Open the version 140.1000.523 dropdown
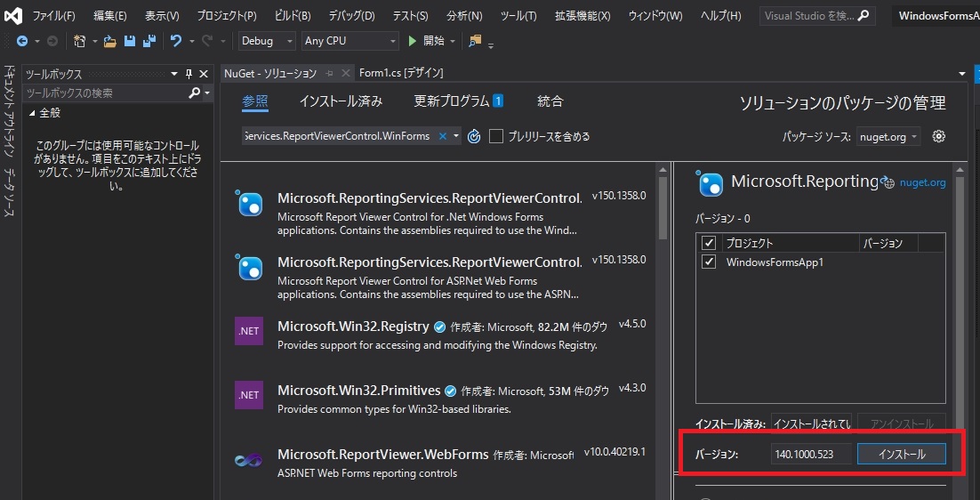The width and height of the screenshot is (980, 500). (811, 455)
